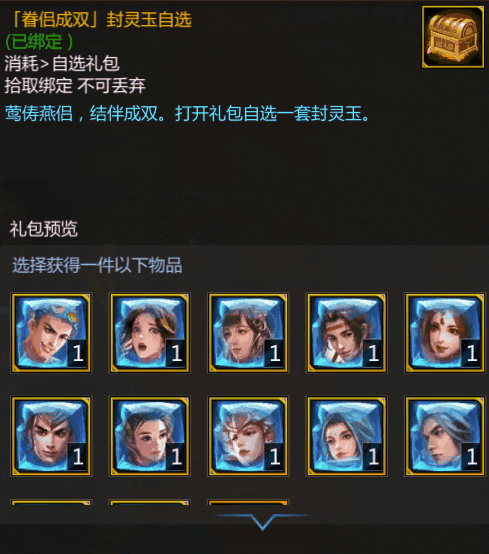Click the 礼包预览 section heading
The height and width of the screenshot is (554, 489).
click(43, 229)
